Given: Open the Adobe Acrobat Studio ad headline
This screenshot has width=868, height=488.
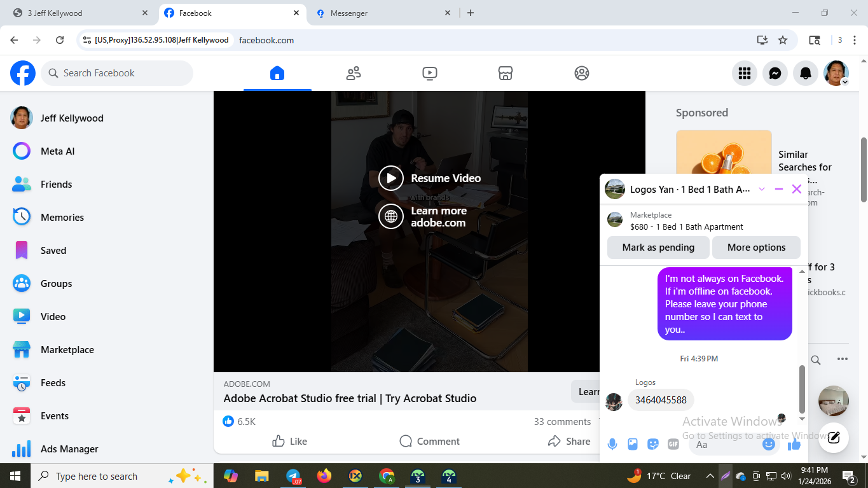Looking at the screenshot, I should pos(350,398).
